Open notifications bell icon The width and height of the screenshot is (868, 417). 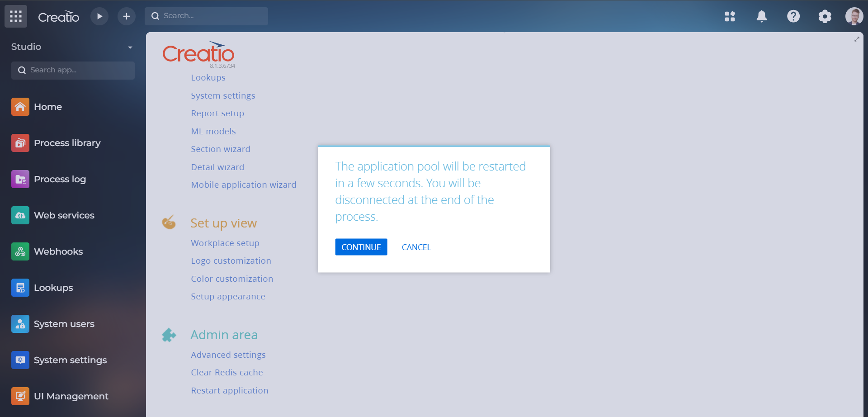pyautogui.click(x=762, y=16)
